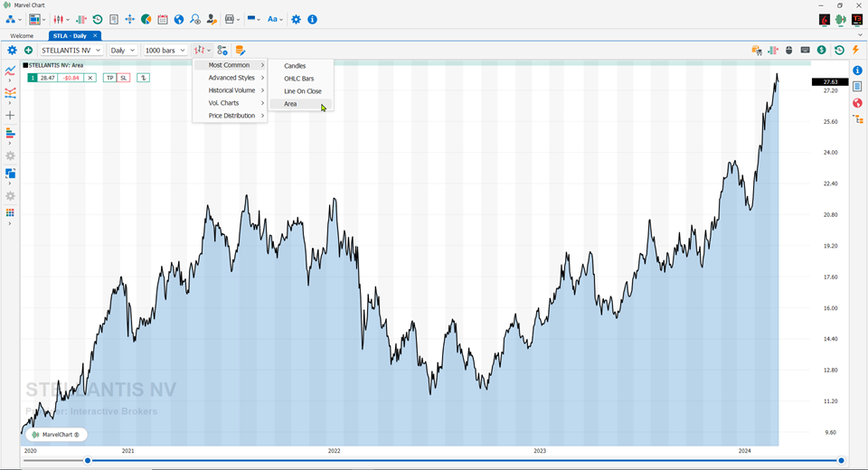Select the green dollar sign icon
This screenshot has height=470, width=868.
click(x=822, y=50)
